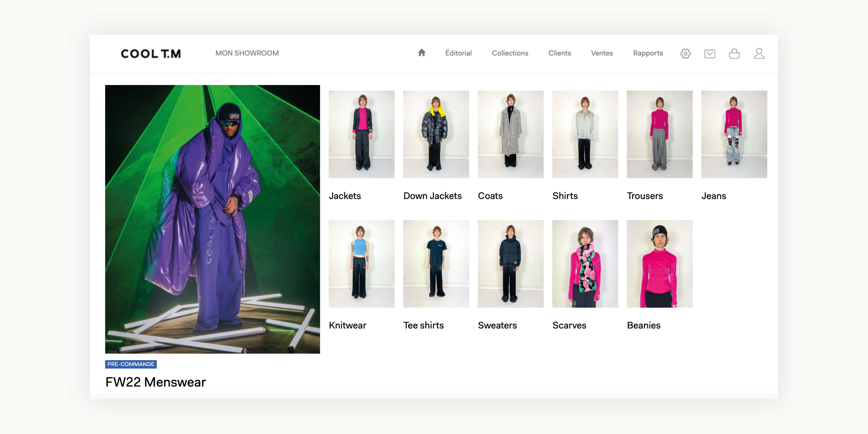Click the PRE-COMMANDE badge
The height and width of the screenshot is (434, 868).
(x=131, y=364)
